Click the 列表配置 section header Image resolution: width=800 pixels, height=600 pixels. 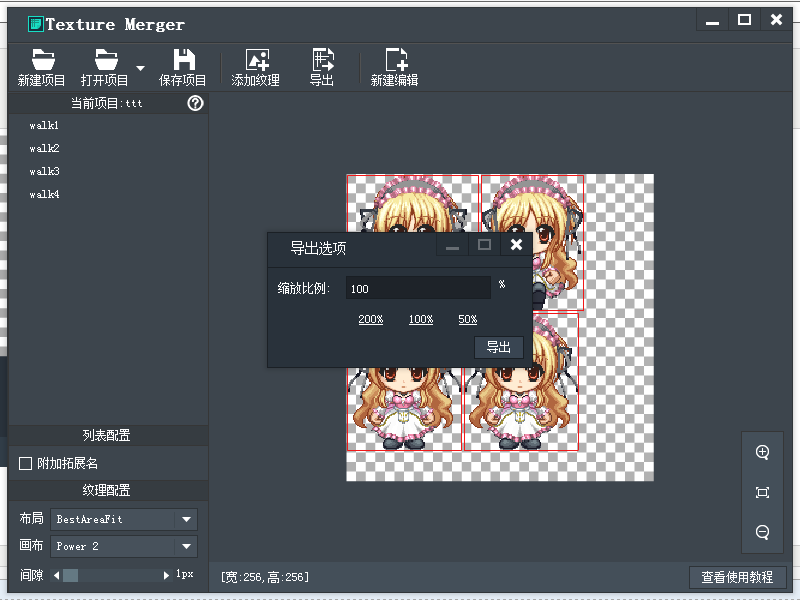click(108, 435)
